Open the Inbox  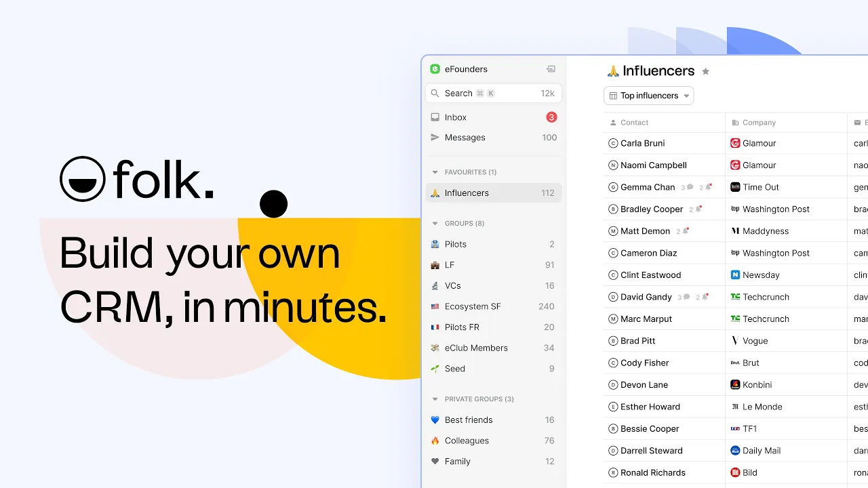(494, 117)
